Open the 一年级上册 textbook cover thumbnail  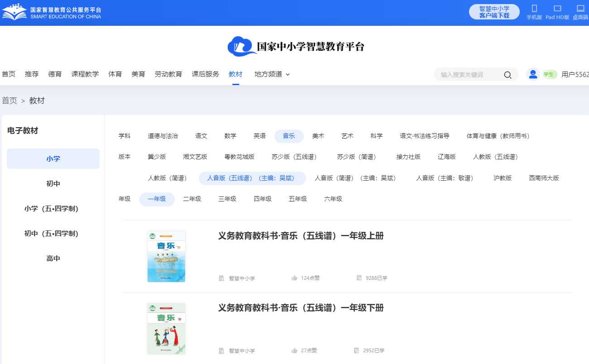pos(167,256)
